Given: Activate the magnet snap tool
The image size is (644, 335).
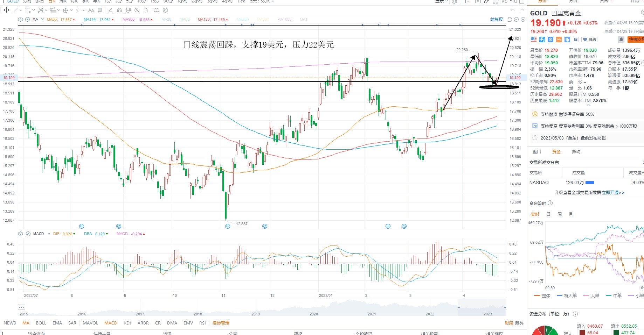Looking at the screenshot, I should 119,10.
